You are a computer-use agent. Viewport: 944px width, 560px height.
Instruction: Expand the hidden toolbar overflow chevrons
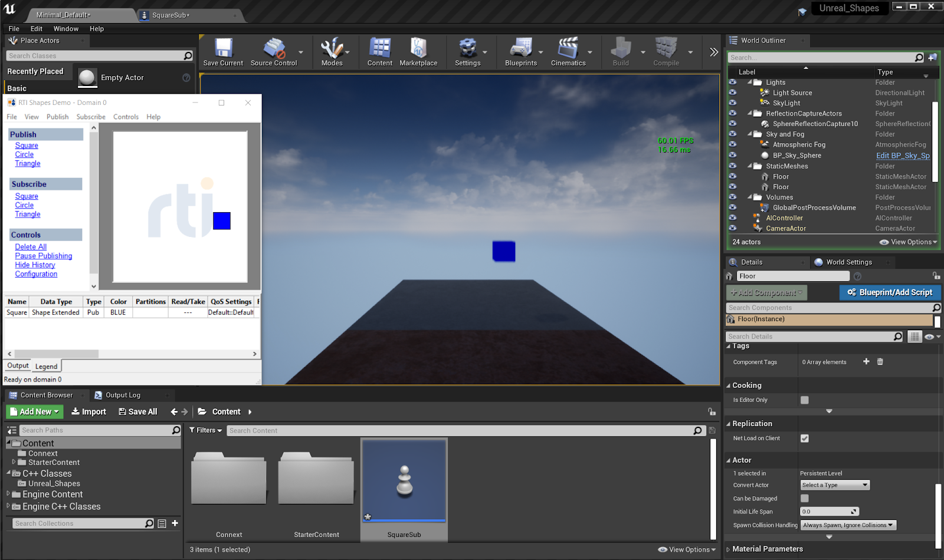(714, 52)
